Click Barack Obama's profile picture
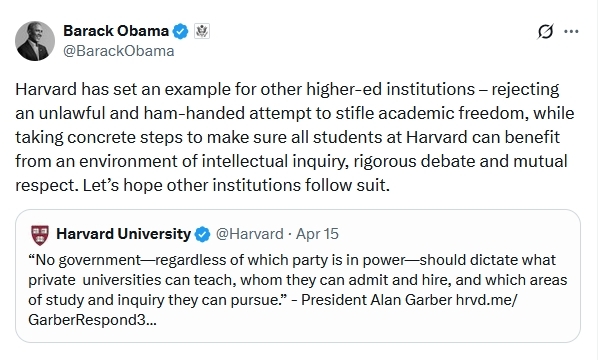Screen dimensions: 598x360 click(x=35, y=41)
